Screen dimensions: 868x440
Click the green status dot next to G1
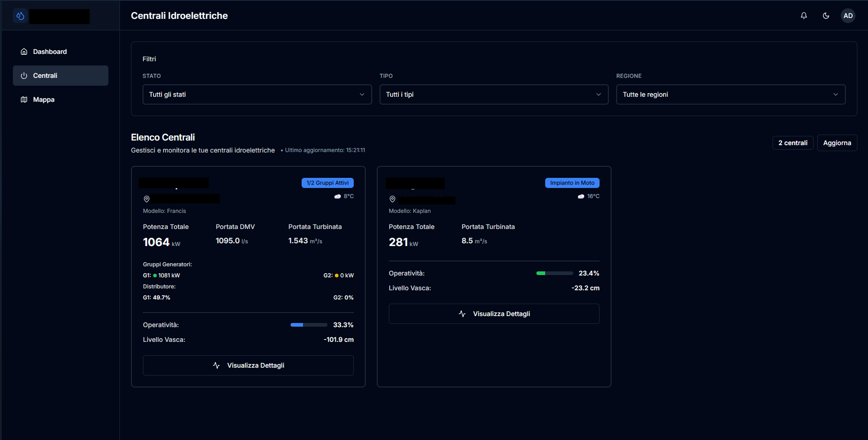pyautogui.click(x=154, y=275)
